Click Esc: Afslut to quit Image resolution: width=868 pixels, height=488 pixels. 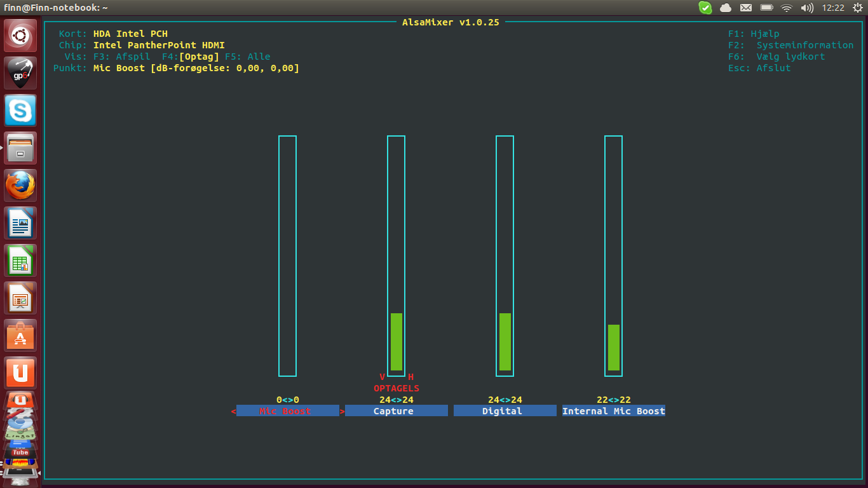[759, 68]
